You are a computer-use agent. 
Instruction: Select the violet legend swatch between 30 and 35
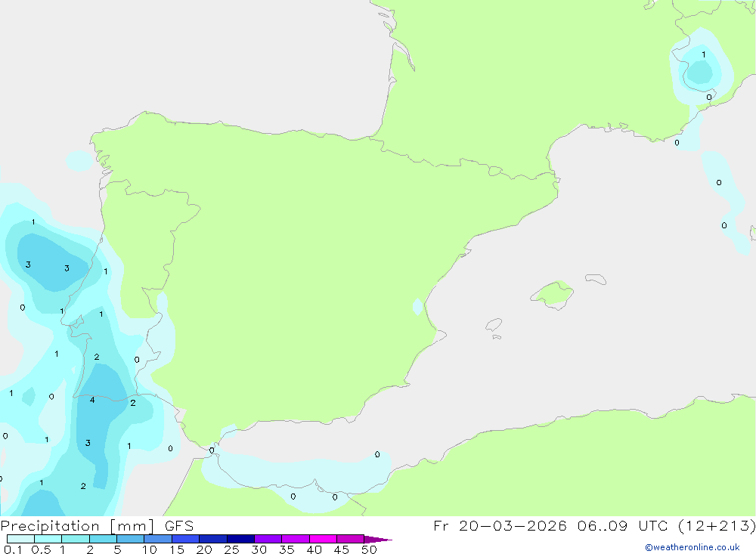[x=268, y=539]
